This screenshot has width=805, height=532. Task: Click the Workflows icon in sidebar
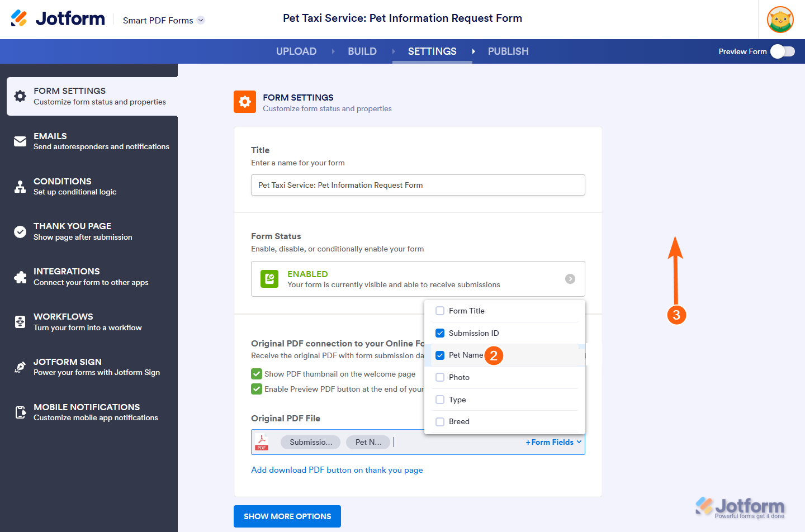tap(19, 321)
